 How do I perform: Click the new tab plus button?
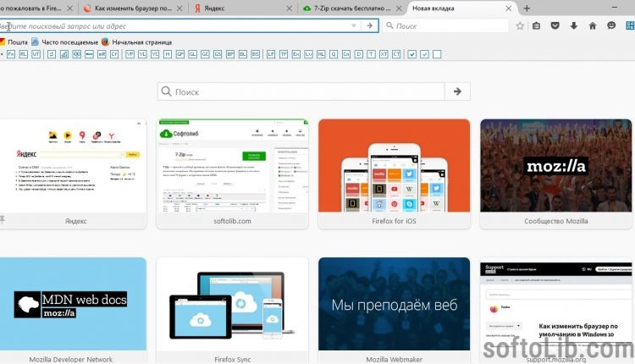[527, 8]
